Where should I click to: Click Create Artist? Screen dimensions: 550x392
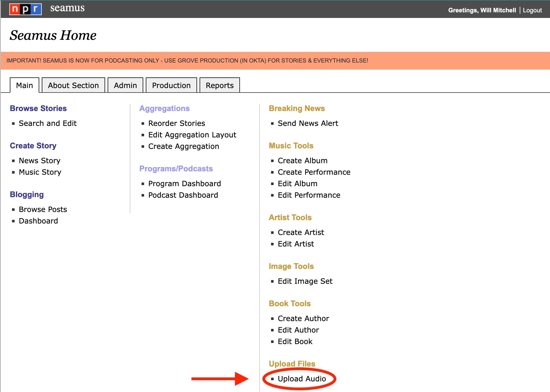click(x=301, y=232)
